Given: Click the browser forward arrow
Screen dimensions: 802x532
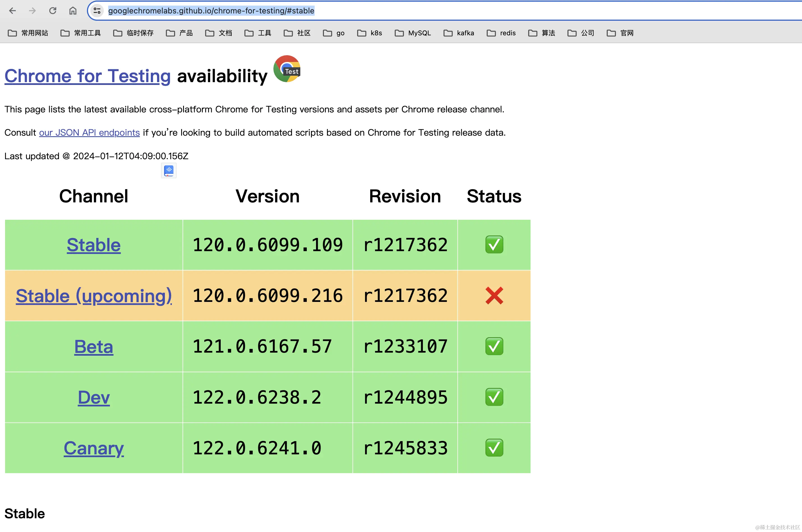Looking at the screenshot, I should pyautogui.click(x=32, y=11).
